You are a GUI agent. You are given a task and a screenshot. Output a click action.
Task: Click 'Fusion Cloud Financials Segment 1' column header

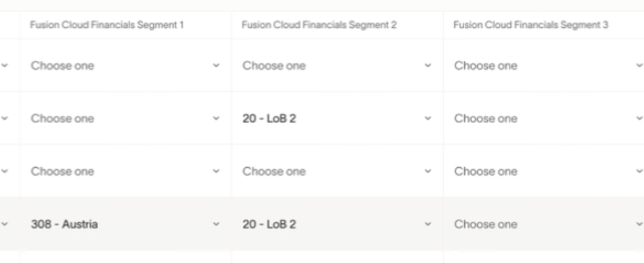(x=107, y=25)
